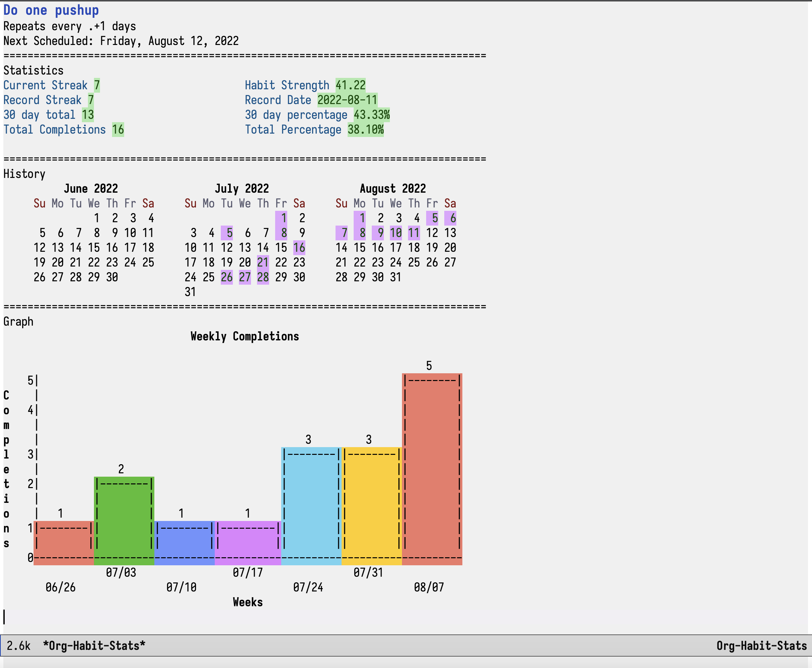Click the green 07/03 week bar
The image size is (812, 668).
tap(124, 520)
